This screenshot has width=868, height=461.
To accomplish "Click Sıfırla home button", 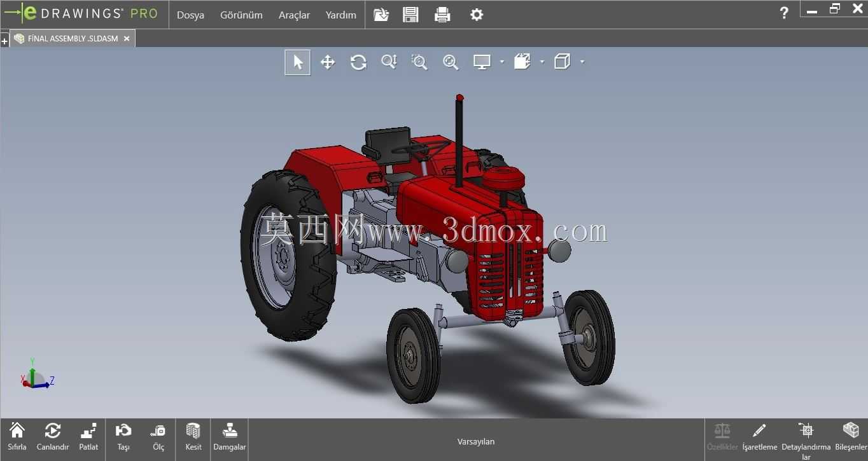I will [x=17, y=437].
